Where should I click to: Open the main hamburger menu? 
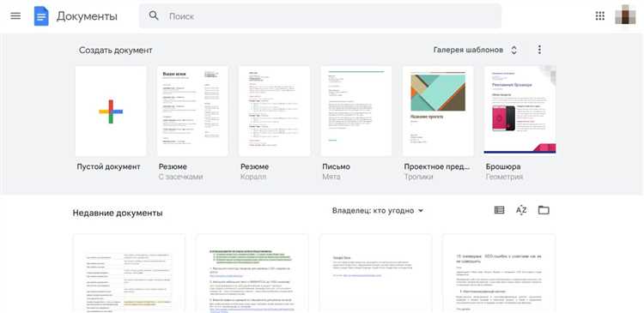(15, 16)
